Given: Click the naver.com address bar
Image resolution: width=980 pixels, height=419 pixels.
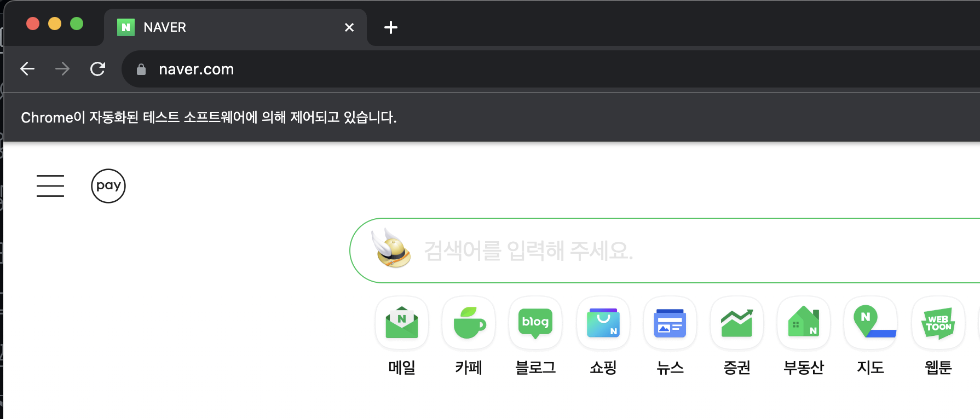Looking at the screenshot, I should pyautogui.click(x=550, y=69).
